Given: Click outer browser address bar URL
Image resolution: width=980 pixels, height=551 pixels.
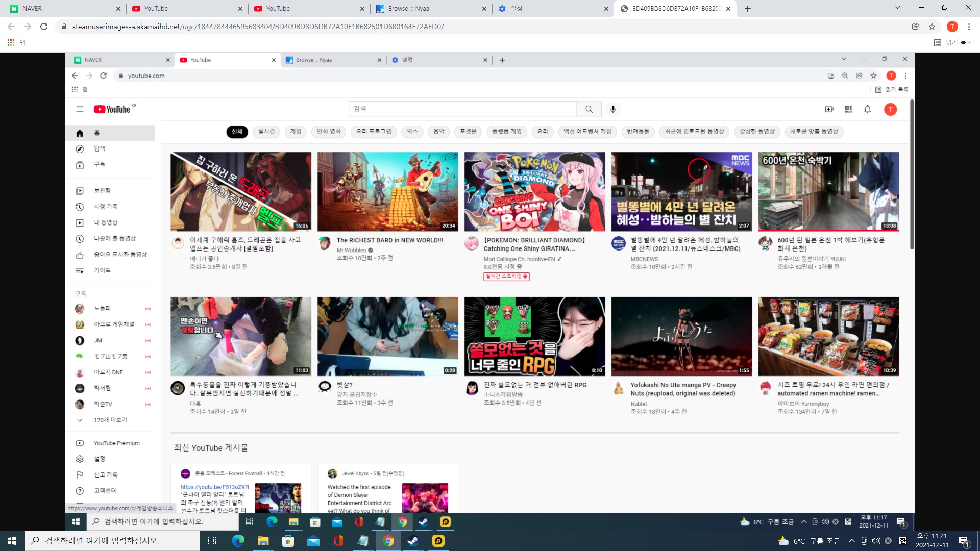Looking at the screenshot, I should 258,27.
